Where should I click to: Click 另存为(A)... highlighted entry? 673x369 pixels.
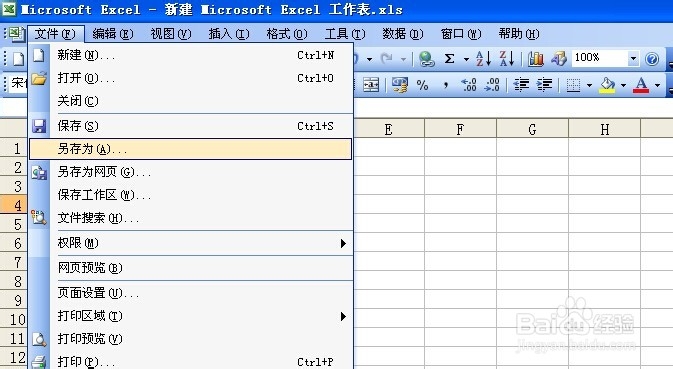191,149
